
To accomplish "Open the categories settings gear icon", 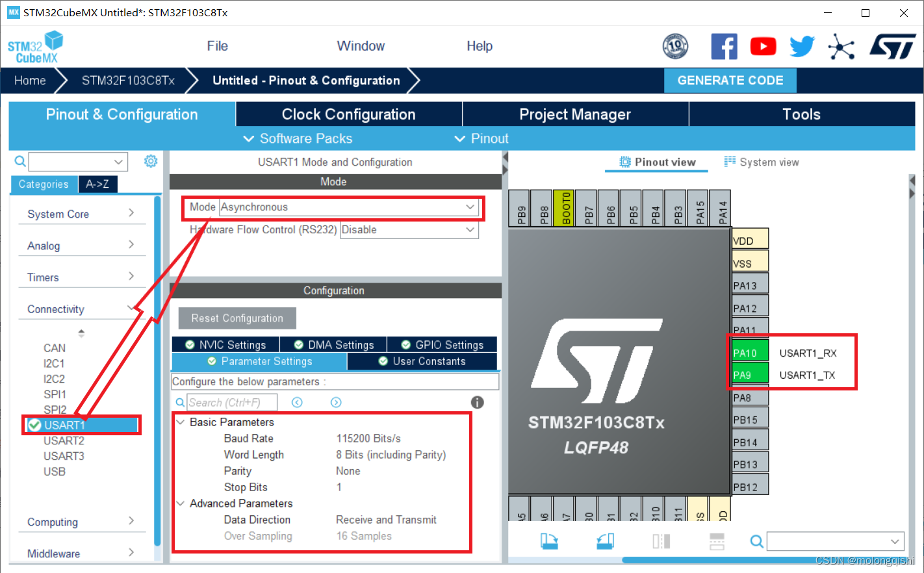I will click(x=151, y=161).
